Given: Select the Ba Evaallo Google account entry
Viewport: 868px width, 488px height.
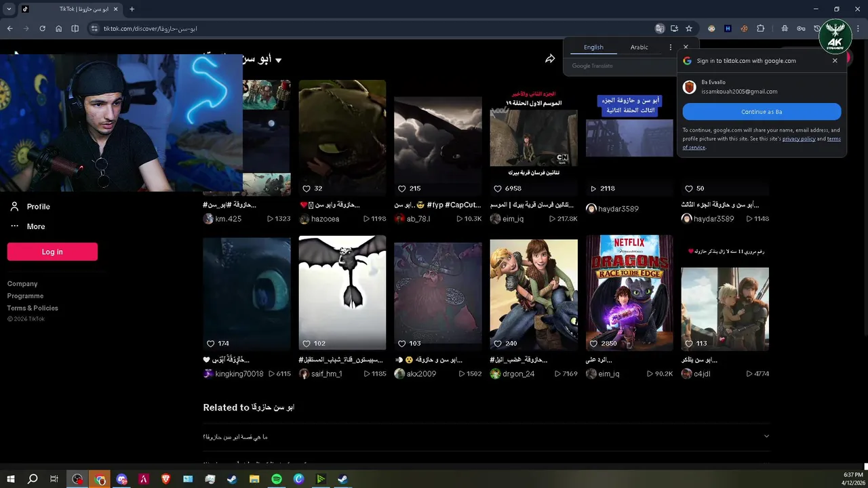Looking at the screenshot, I should 762,87.
